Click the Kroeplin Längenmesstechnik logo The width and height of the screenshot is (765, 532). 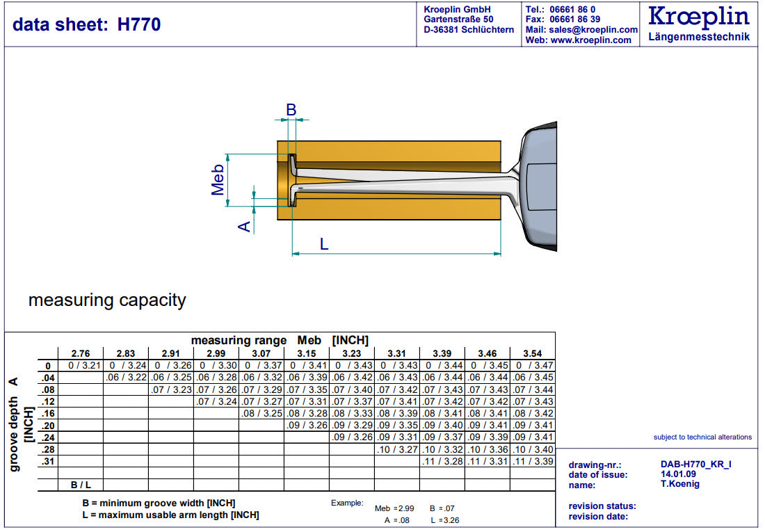point(699,24)
